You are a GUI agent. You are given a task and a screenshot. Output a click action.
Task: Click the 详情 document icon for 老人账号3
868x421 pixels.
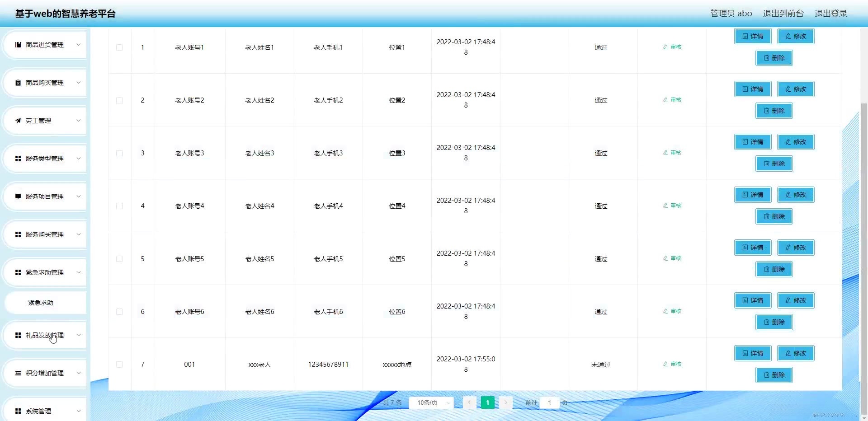(745, 142)
